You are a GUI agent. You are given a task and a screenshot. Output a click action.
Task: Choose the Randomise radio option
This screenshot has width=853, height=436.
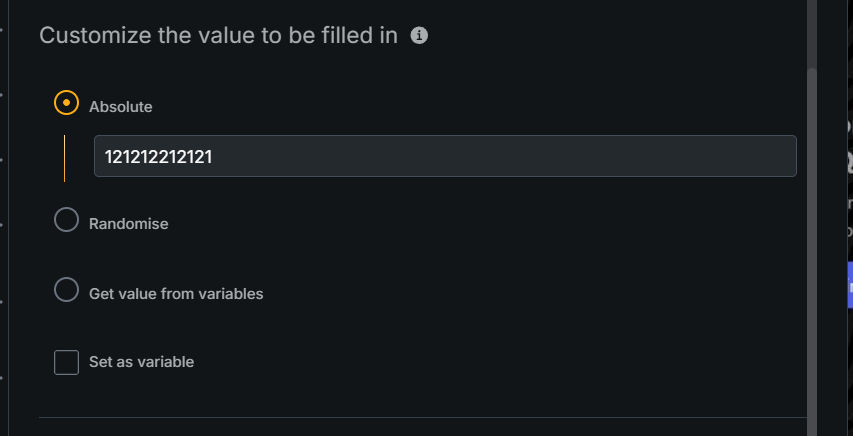(x=66, y=220)
